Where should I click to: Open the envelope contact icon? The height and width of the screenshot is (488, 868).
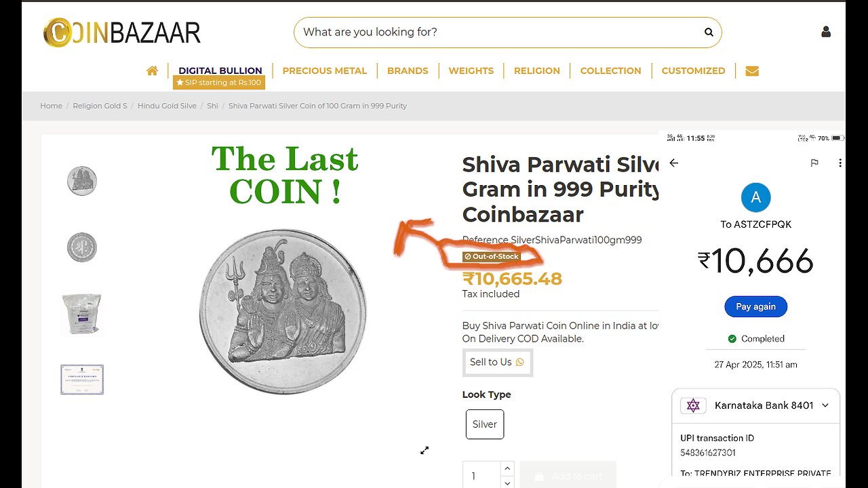752,70
